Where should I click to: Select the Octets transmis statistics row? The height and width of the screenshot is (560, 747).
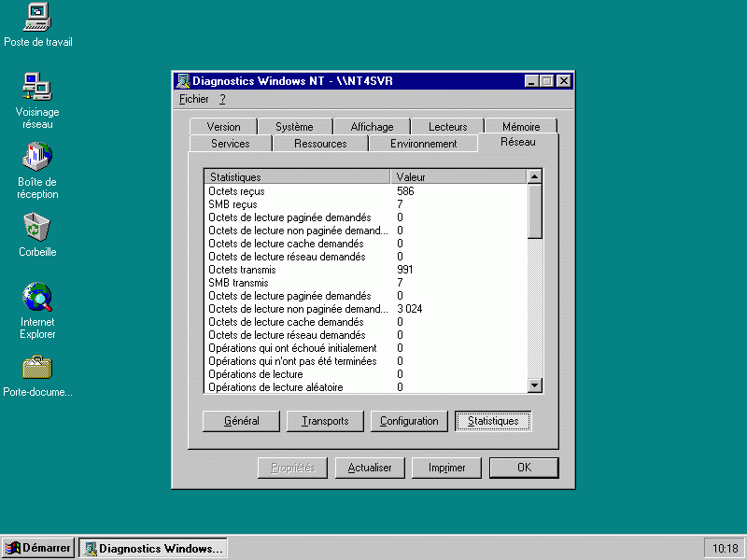coord(297,270)
